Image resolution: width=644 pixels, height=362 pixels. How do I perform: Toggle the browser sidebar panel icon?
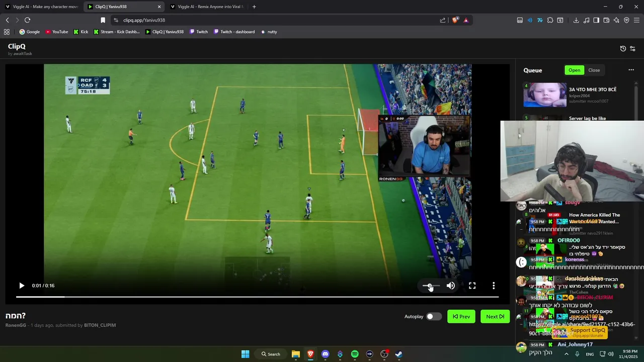(x=596, y=20)
